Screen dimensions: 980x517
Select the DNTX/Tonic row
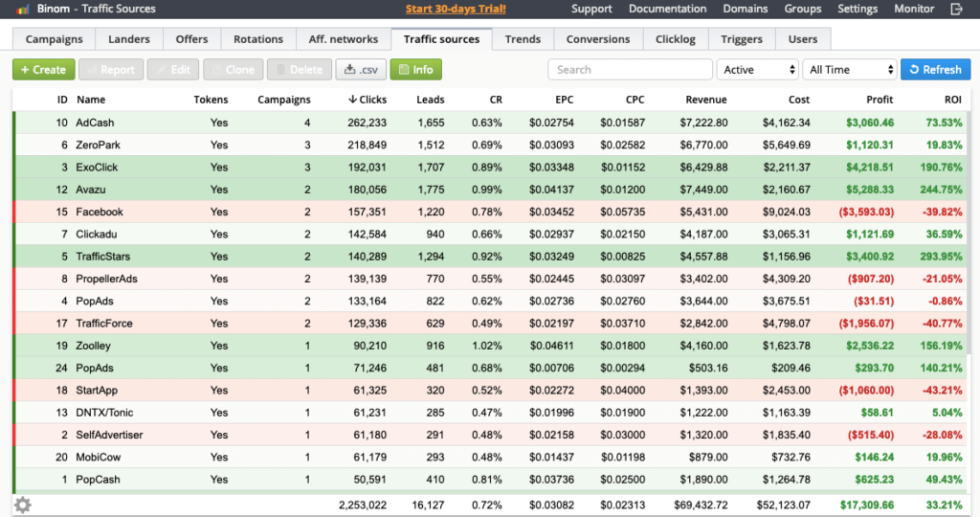click(490, 413)
